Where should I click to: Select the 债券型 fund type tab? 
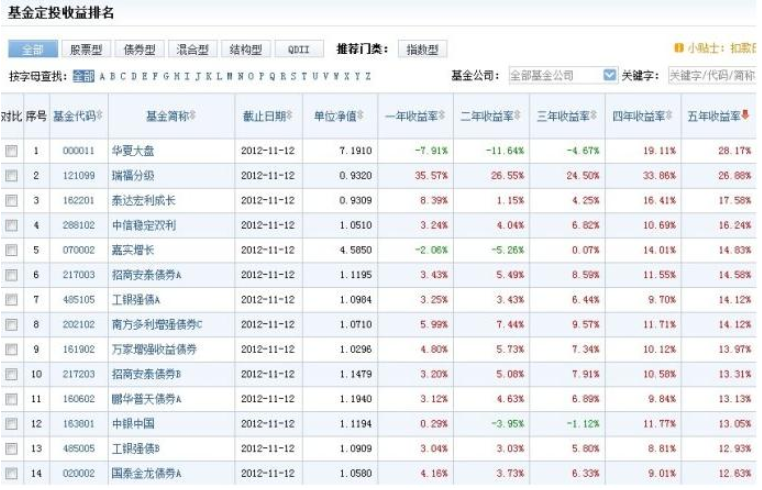pos(140,49)
